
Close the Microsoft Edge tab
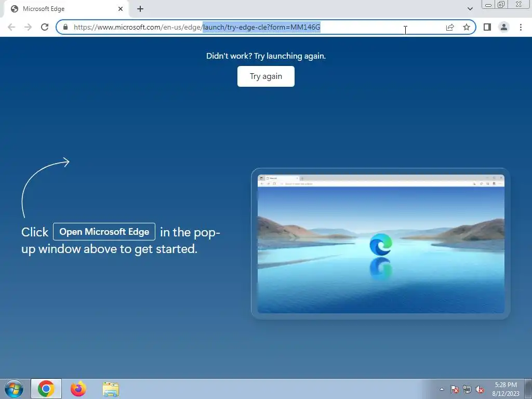[x=121, y=9]
